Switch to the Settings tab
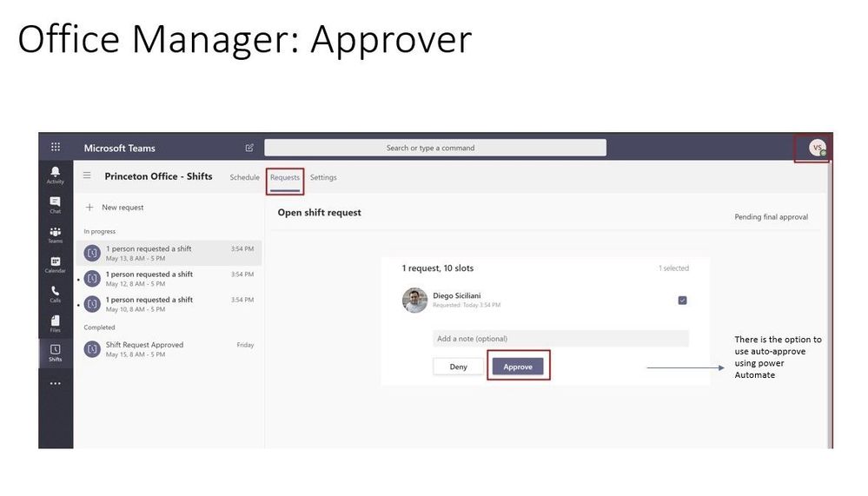 tap(323, 177)
